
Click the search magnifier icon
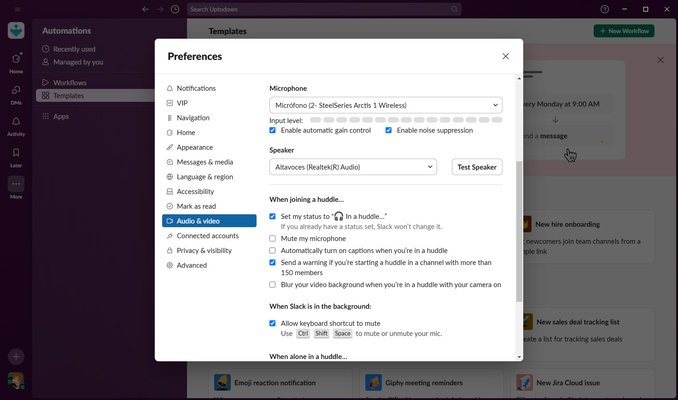(454, 9)
